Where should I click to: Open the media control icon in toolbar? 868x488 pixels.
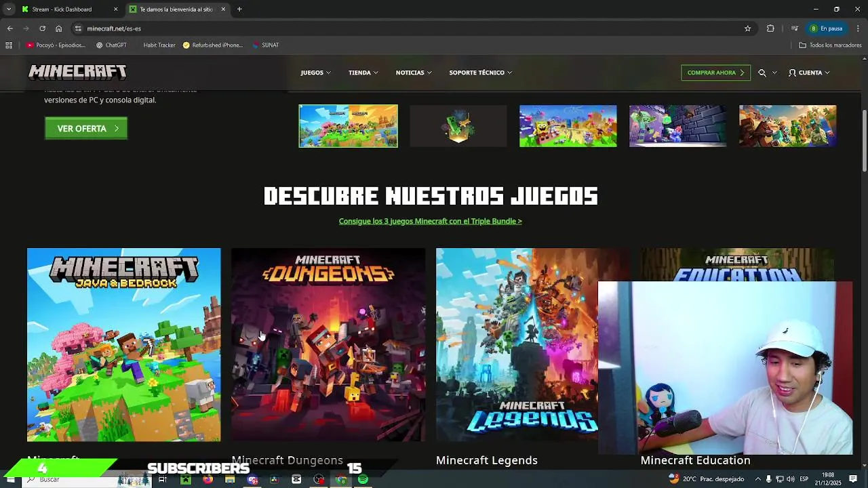(794, 28)
